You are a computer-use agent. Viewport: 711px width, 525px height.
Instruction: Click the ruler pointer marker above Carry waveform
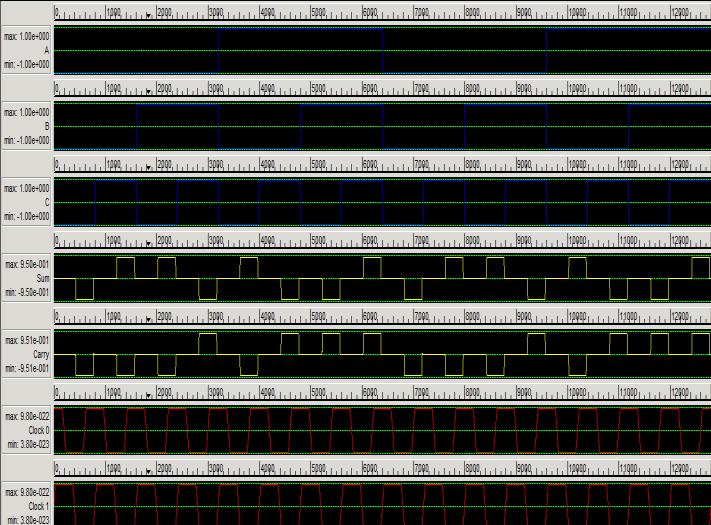click(148, 319)
